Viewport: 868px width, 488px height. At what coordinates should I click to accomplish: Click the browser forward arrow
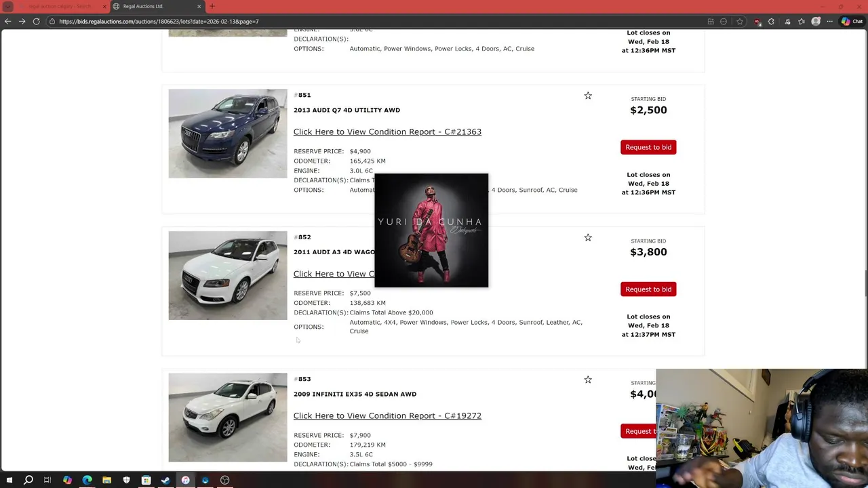click(22, 22)
